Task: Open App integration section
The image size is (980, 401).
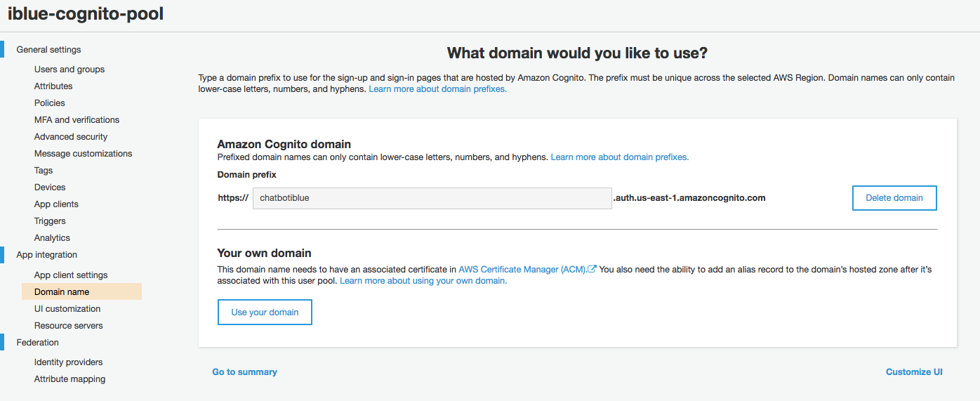Action: (x=47, y=255)
